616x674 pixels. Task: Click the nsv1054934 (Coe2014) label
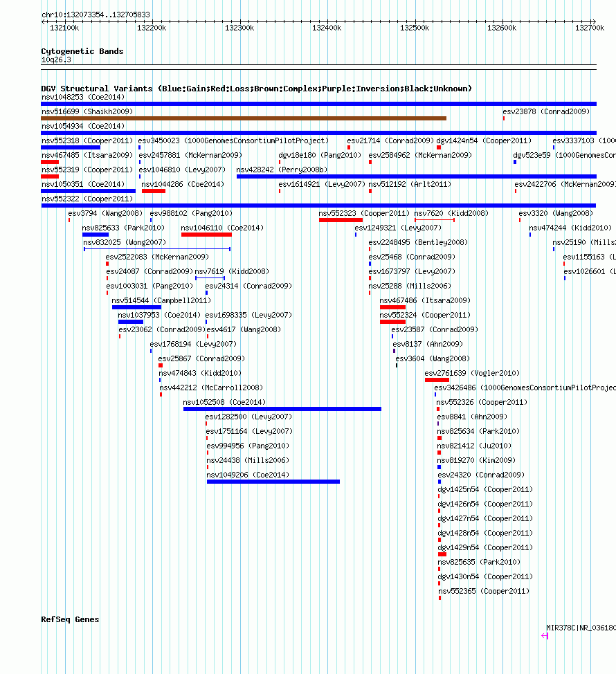(83, 126)
